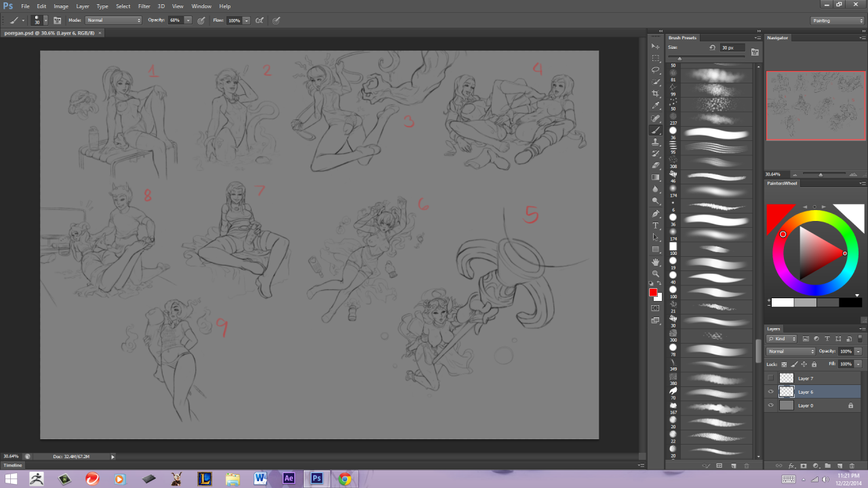Enable airbrush-style build-up in options bar
Image resolution: width=868 pixels, height=488 pixels.
(x=259, y=20)
